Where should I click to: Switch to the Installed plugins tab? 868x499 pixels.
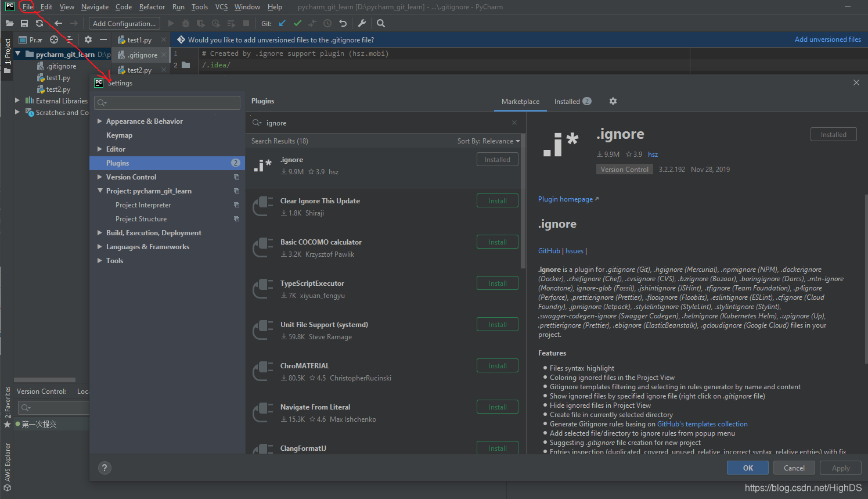point(572,102)
